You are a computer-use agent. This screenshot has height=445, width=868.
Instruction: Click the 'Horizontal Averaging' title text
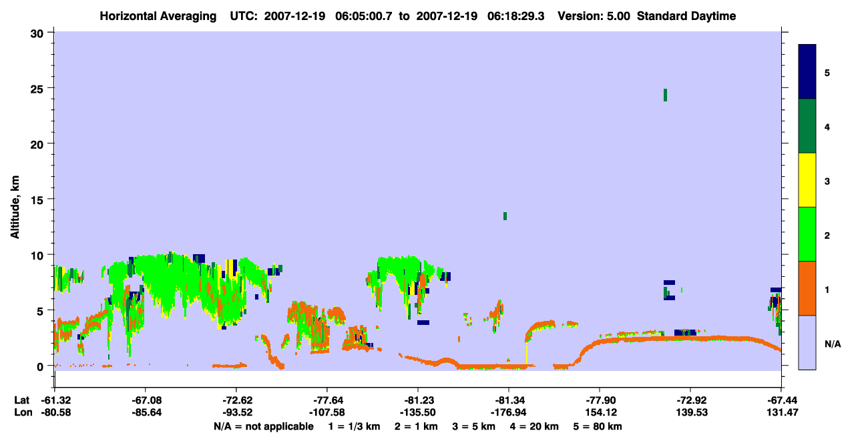point(157,16)
